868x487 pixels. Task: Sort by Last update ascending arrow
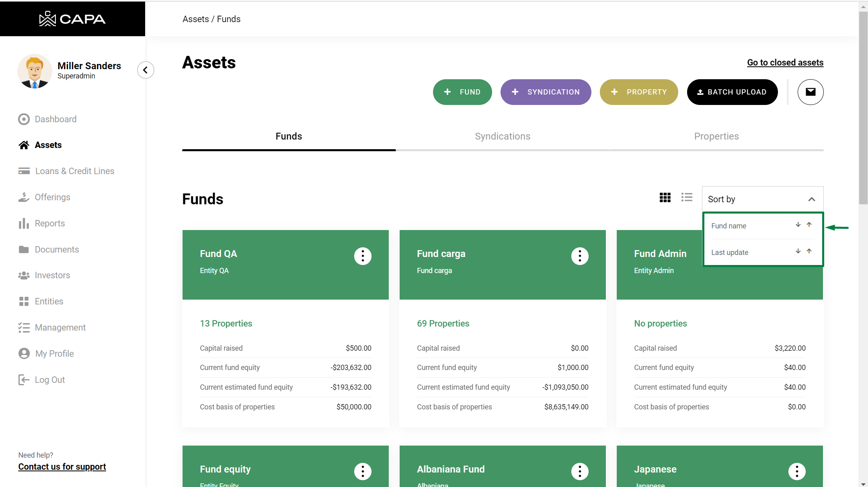tap(809, 251)
